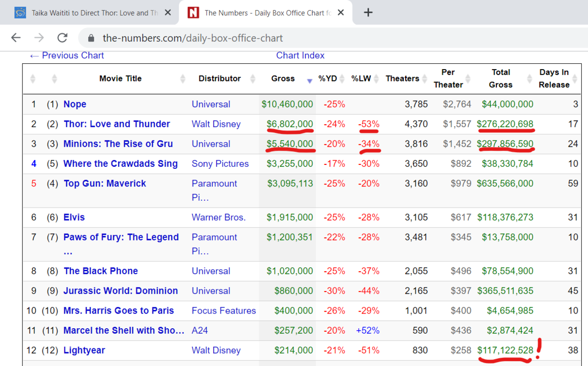588x366 pixels.
Task: Open Top Gun: Maverick movie link
Action: tap(105, 183)
